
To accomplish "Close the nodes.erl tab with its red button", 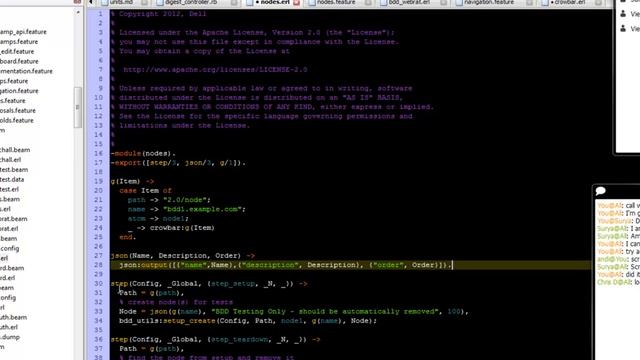I will point(297,2).
